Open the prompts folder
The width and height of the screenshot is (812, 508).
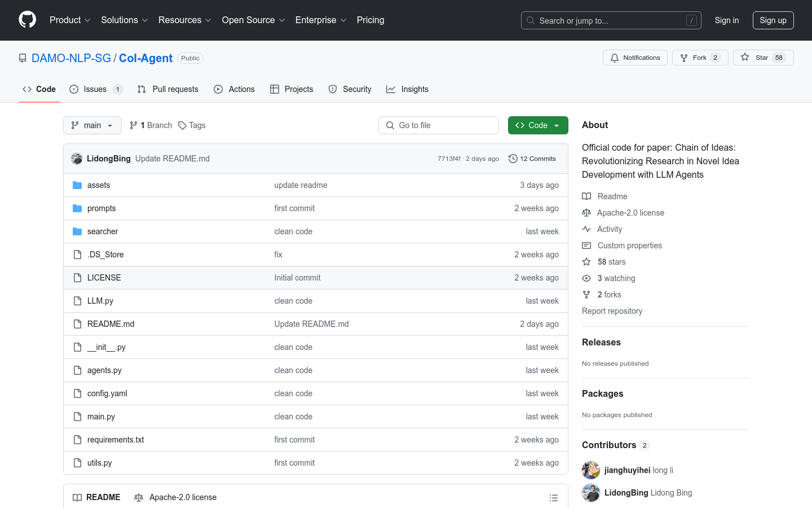point(101,208)
